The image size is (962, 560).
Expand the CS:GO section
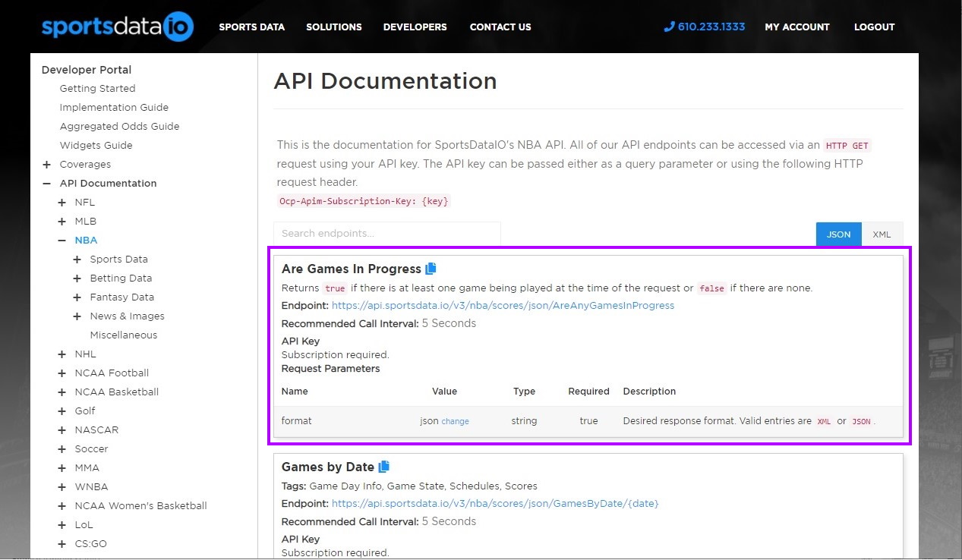pos(62,543)
